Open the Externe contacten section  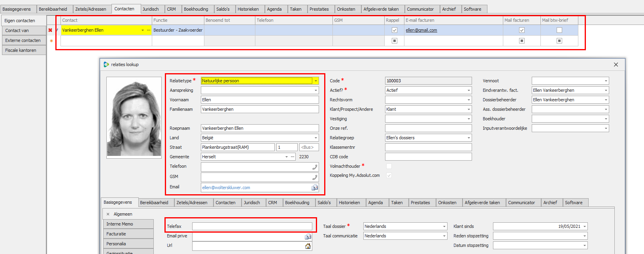[23, 40]
